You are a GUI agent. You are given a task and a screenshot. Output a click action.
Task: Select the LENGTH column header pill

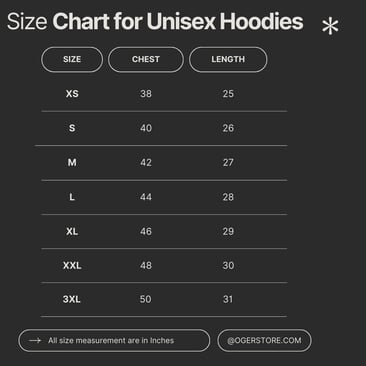228,59
